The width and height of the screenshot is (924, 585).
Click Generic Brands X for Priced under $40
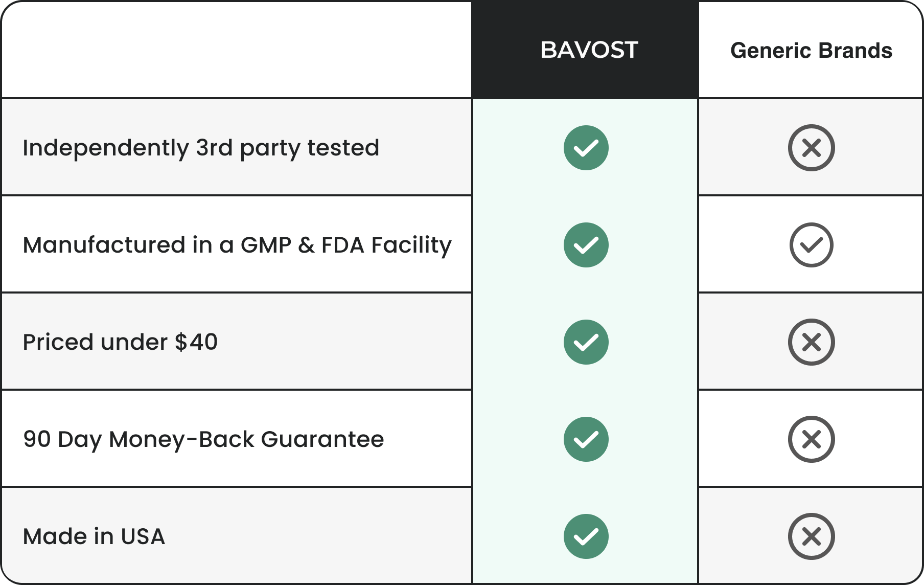[812, 342]
